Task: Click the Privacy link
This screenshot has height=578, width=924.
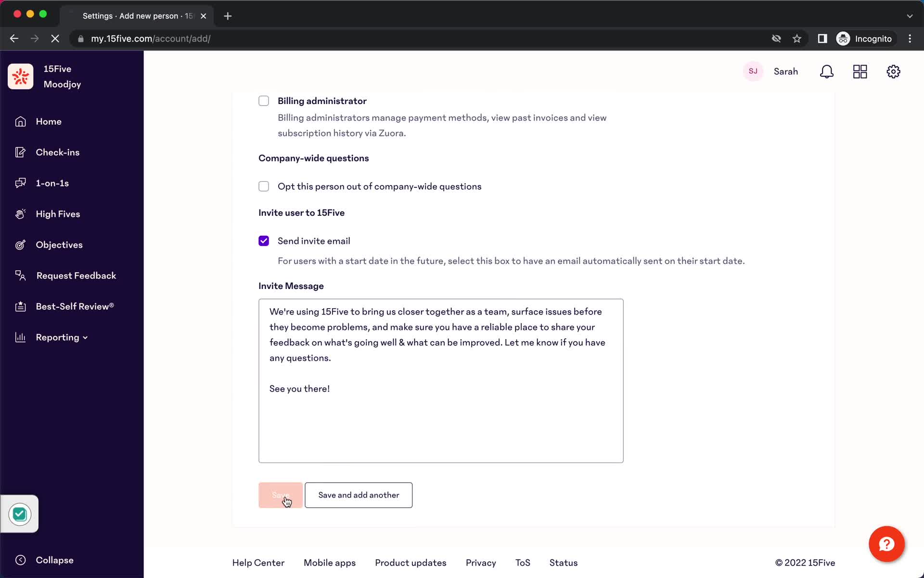Action: point(480,563)
